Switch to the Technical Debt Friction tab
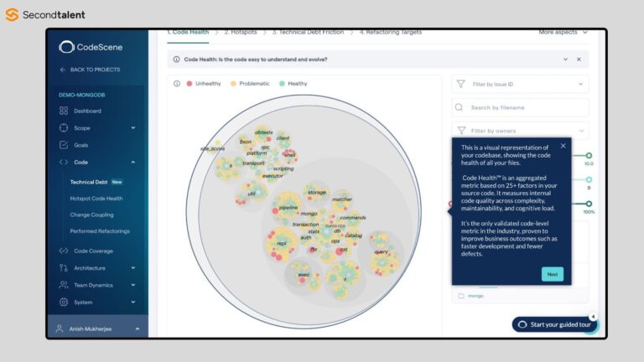The height and width of the screenshot is (362, 644). 308,32
